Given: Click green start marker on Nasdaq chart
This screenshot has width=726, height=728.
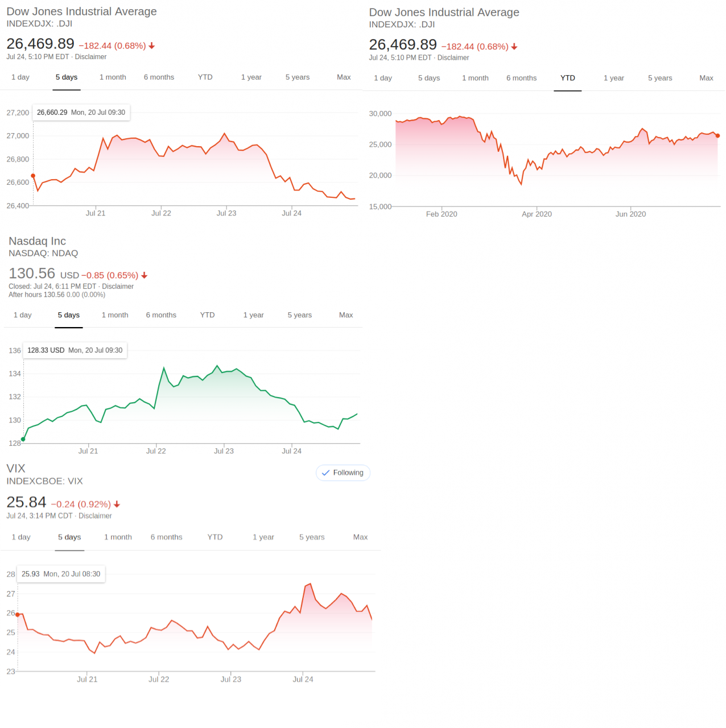Looking at the screenshot, I should click(23, 439).
